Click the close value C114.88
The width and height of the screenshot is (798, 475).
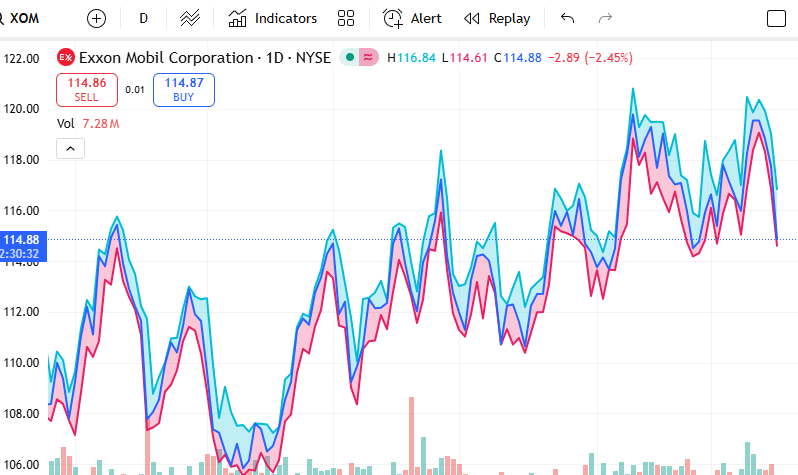coord(518,58)
